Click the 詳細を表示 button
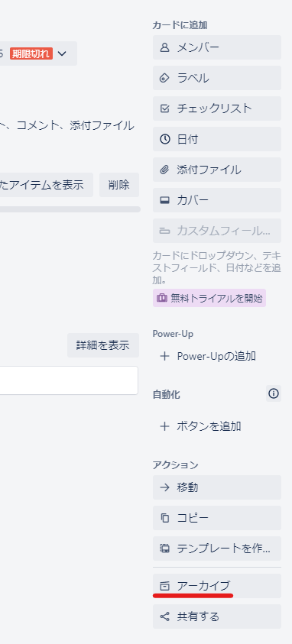The width and height of the screenshot is (292, 644). click(x=103, y=345)
